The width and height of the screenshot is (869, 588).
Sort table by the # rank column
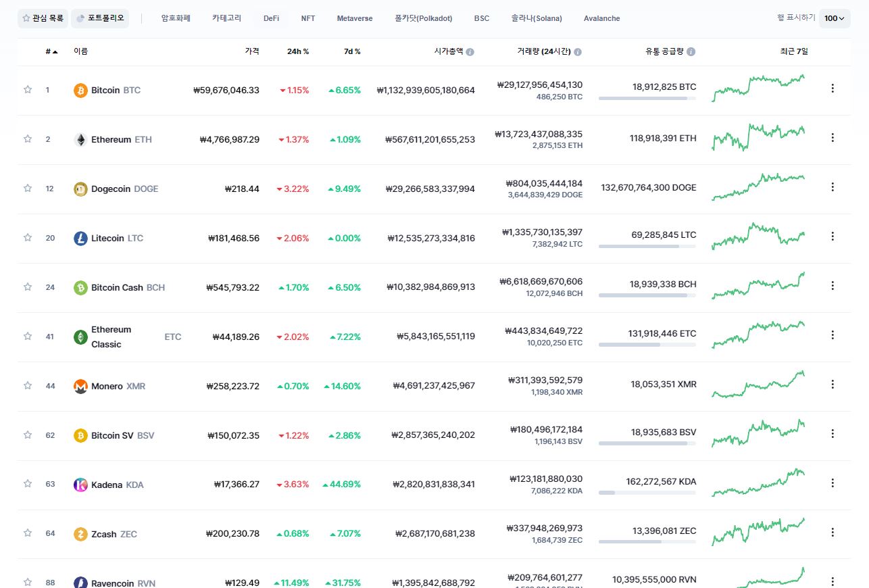pos(51,51)
